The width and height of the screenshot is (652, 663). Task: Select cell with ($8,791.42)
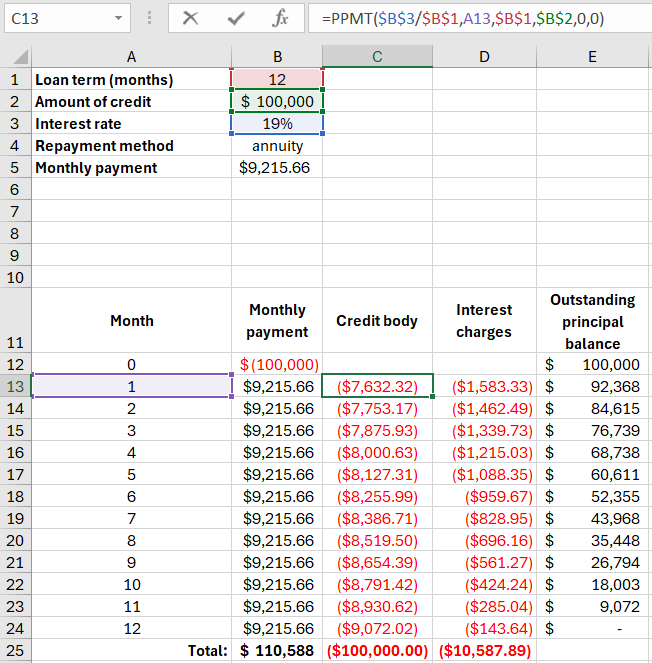point(377,584)
